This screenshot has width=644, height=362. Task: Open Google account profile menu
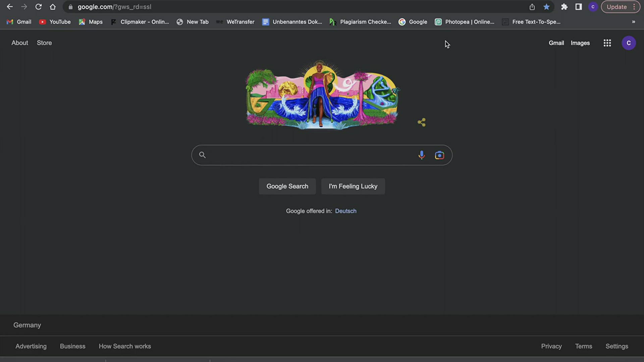(629, 43)
